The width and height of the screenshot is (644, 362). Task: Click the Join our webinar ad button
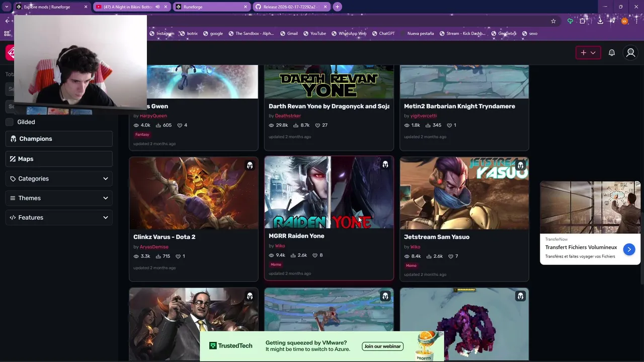coord(382,346)
